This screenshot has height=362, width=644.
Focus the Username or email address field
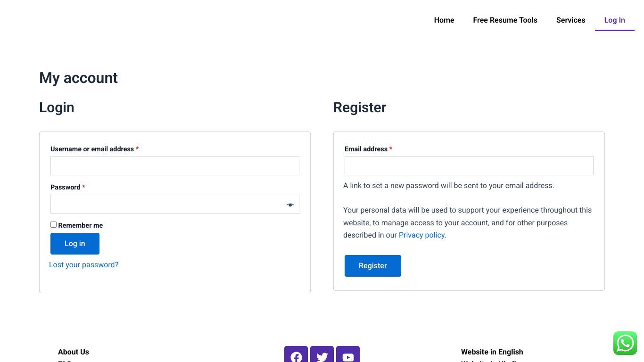point(175,166)
